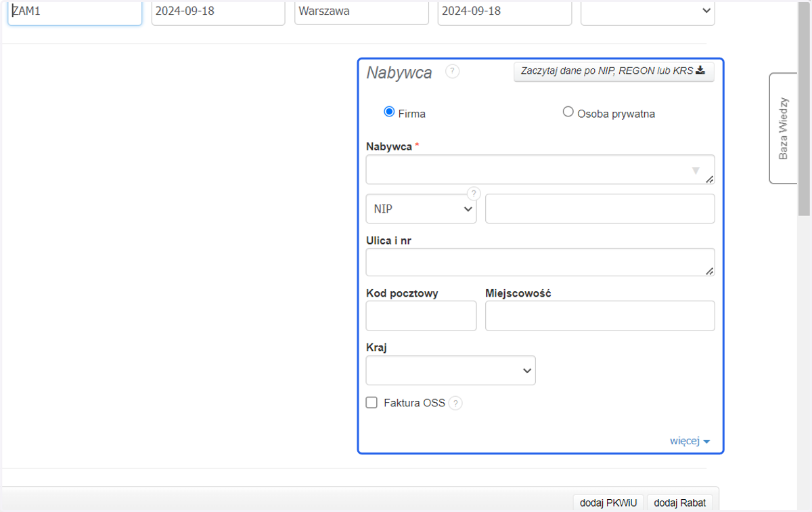Open the help icon beside Faktura OSS

455,403
